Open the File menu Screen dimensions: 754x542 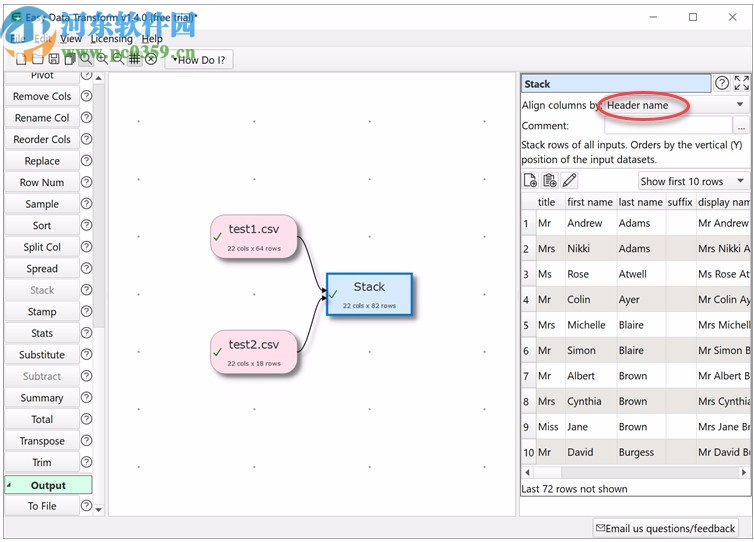tap(18, 38)
